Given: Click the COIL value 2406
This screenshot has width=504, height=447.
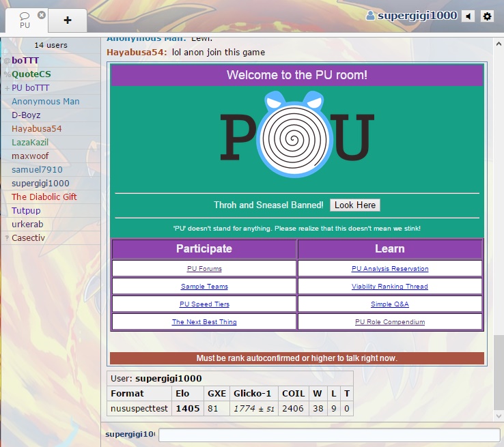Looking at the screenshot, I should click(x=293, y=409).
